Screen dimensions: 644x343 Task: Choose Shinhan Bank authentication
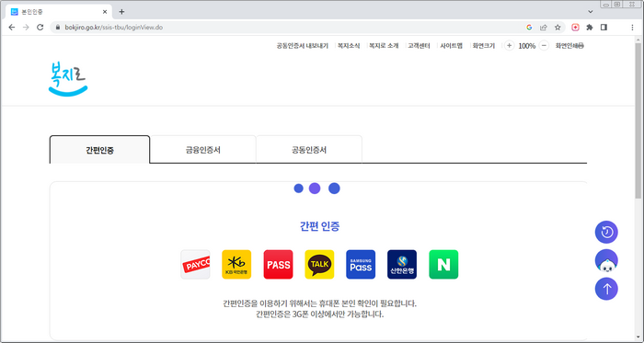point(402,265)
